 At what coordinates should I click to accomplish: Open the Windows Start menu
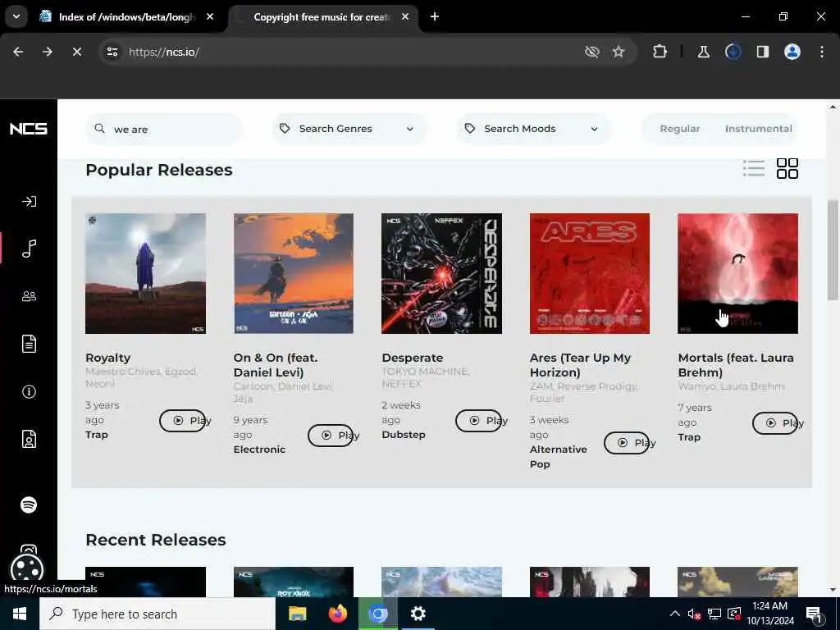[20, 614]
